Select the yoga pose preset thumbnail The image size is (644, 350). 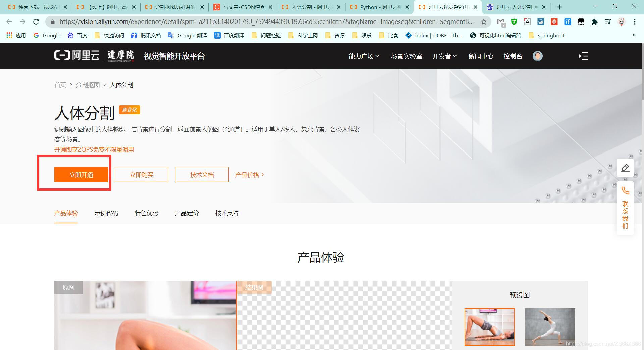pyautogui.click(x=549, y=327)
